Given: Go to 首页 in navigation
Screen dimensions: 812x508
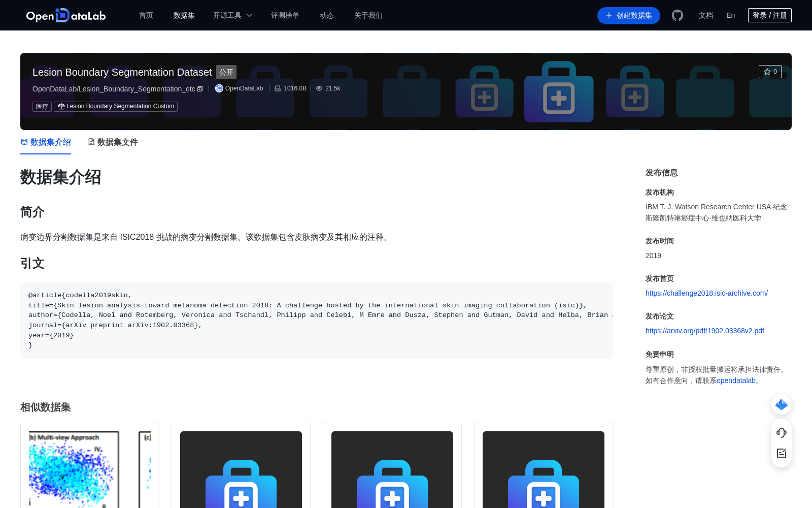Looking at the screenshot, I should tap(146, 15).
